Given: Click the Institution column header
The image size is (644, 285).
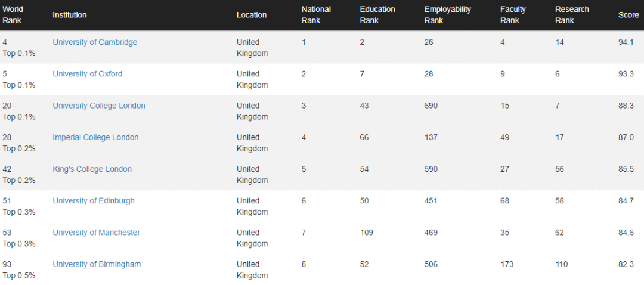Looking at the screenshot, I should pos(69,15).
